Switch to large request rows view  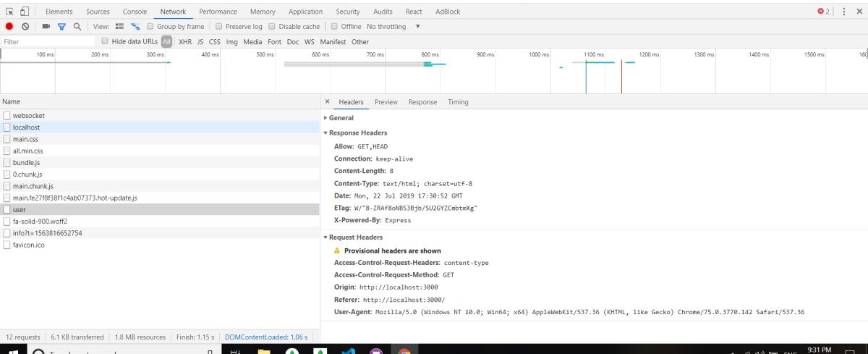click(120, 27)
